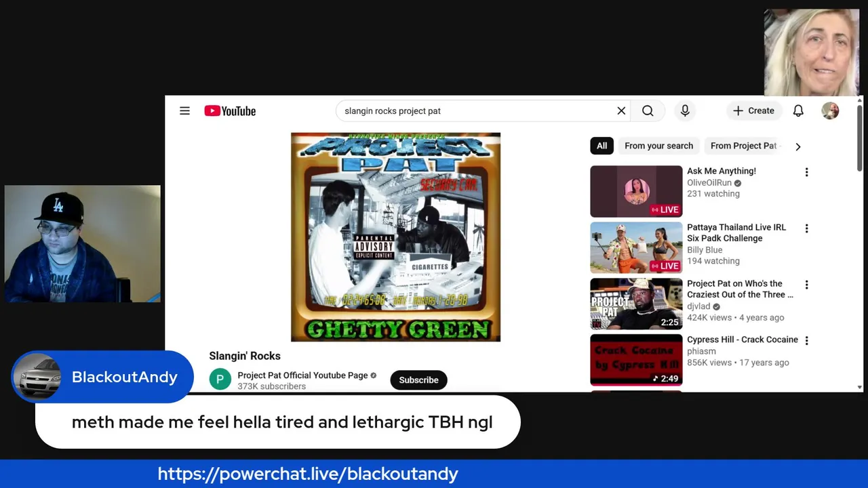The height and width of the screenshot is (488, 868).
Task: Click the webcam feed of the blonde woman
Action: pyautogui.click(x=812, y=53)
